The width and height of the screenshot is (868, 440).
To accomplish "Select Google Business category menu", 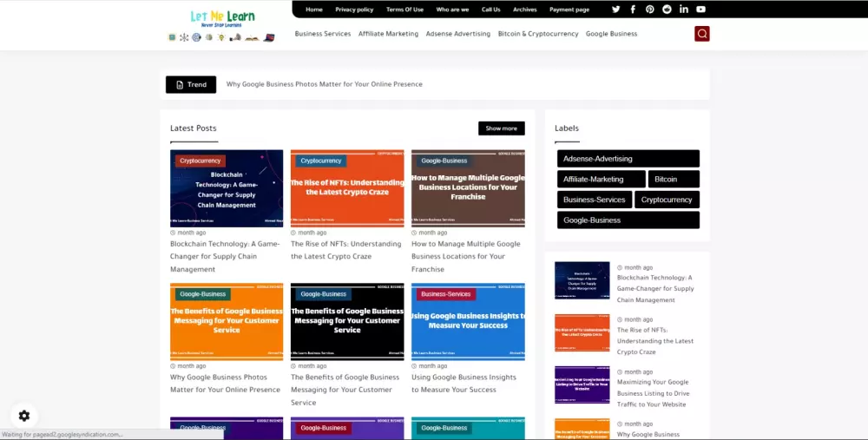I will pos(611,34).
